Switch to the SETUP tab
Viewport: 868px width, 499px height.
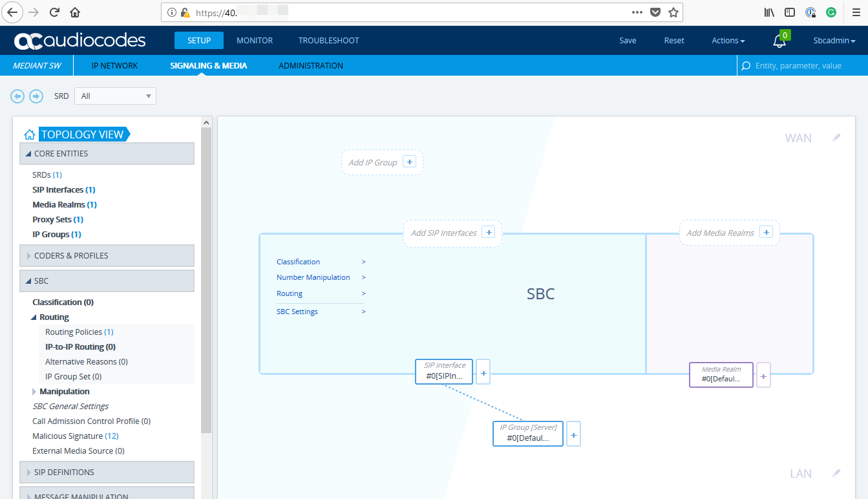pos(199,41)
